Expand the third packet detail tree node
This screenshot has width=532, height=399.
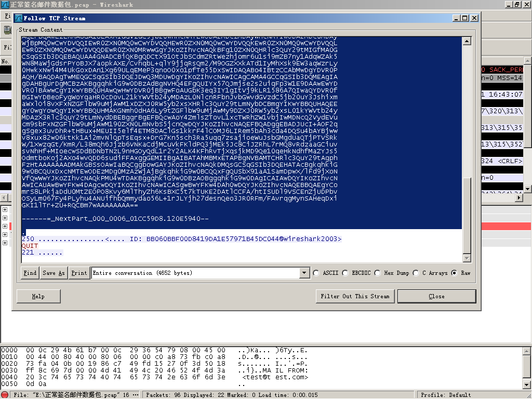pos(5,227)
